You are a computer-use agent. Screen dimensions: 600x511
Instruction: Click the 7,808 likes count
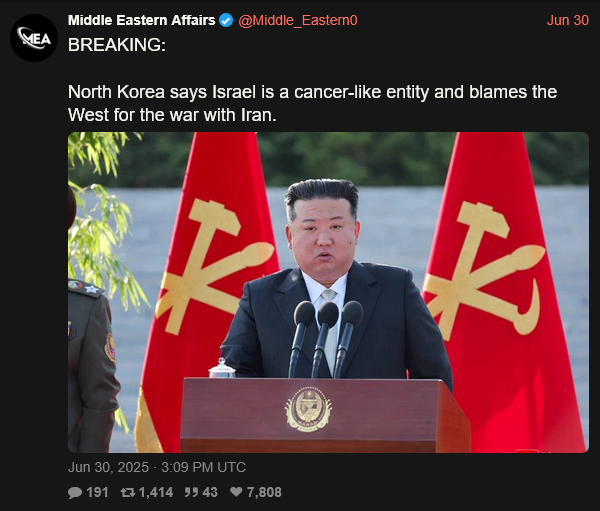pos(264,492)
